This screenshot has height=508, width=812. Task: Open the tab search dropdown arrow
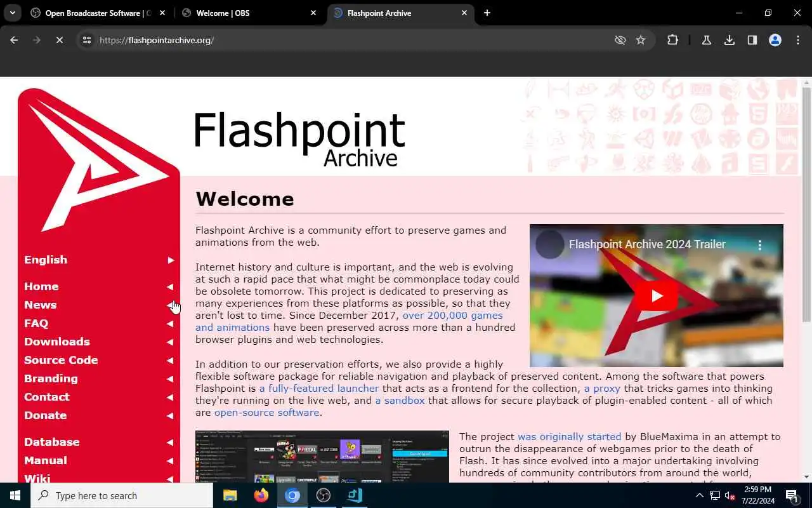[13, 13]
